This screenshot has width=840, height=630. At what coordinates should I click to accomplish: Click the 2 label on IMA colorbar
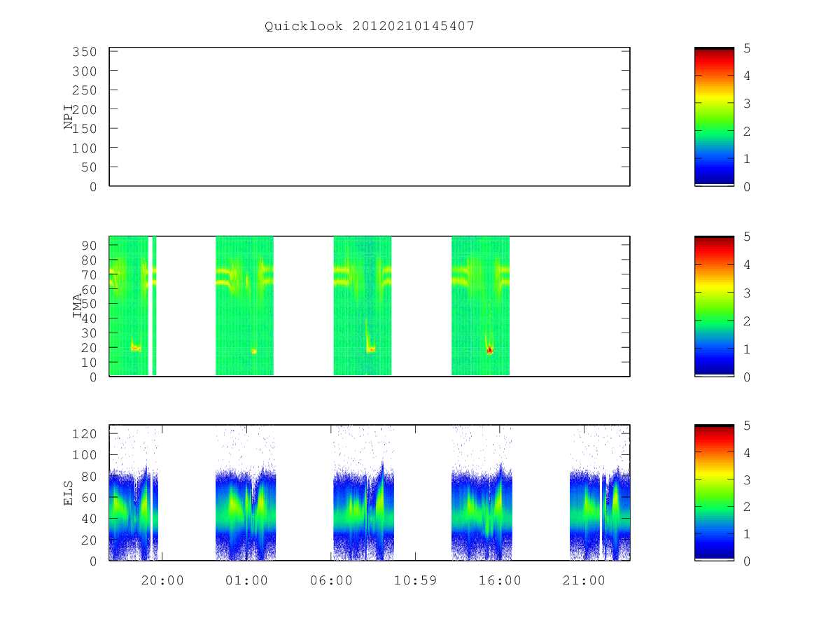coord(747,321)
